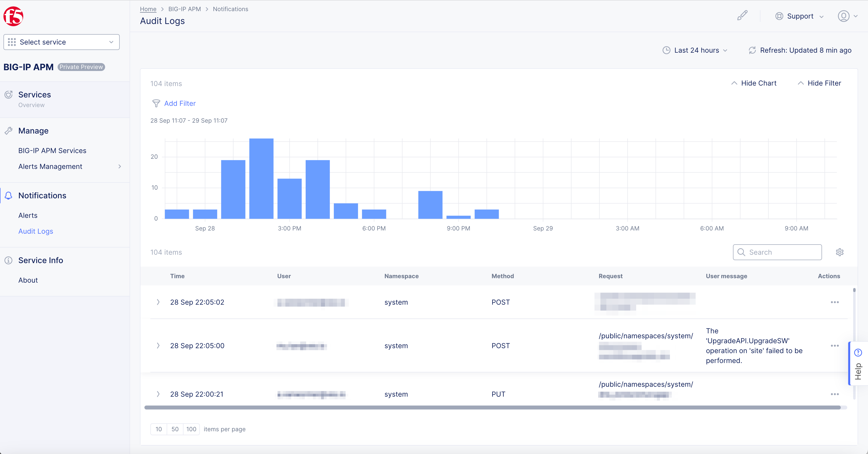
Task: Click the Help question mark icon
Action: pos(858,353)
